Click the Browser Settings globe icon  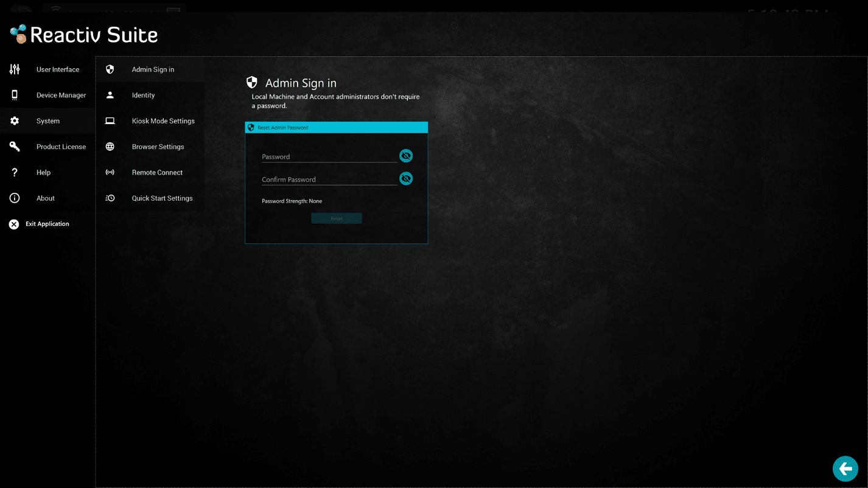[110, 147]
